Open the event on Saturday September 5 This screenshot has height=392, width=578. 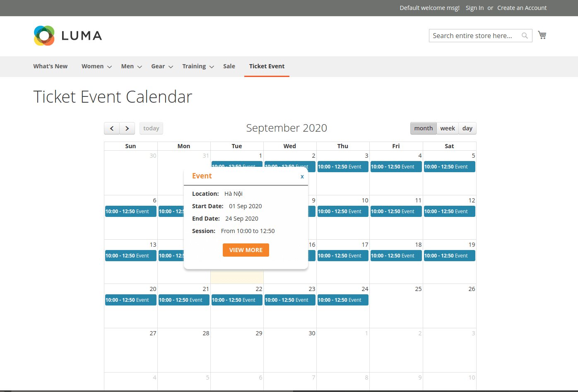[449, 167]
